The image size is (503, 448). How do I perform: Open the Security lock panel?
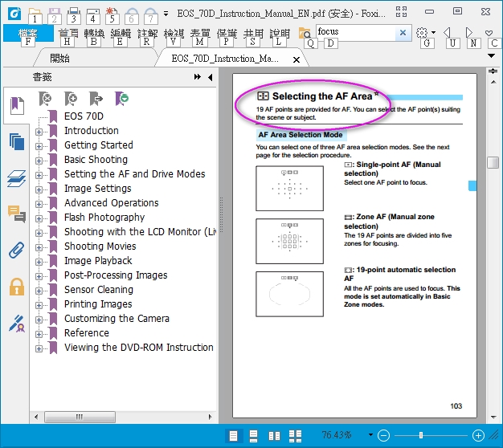click(x=17, y=287)
